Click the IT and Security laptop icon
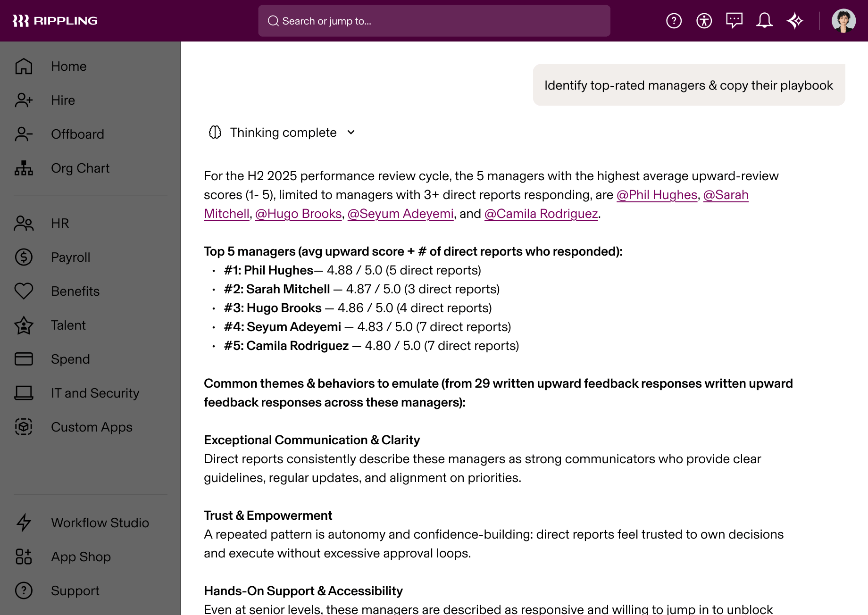The height and width of the screenshot is (615, 868). tap(24, 393)
